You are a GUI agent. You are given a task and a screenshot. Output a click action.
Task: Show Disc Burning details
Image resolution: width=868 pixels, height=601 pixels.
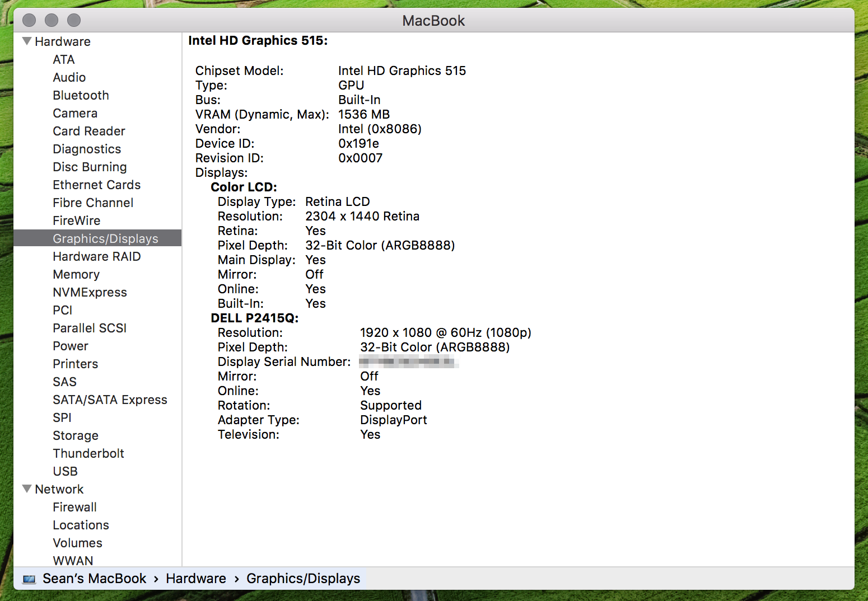[90, 167]
